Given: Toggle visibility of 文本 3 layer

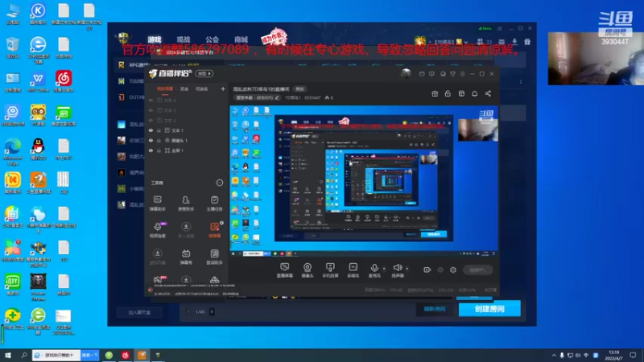Looking at the screenshot, I should pyautogui.click(x=151, y=110).
